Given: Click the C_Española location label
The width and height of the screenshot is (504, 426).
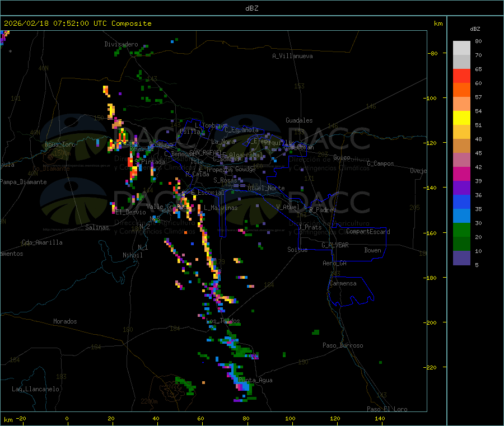Looking at the screenshot, I should (241, 130).
